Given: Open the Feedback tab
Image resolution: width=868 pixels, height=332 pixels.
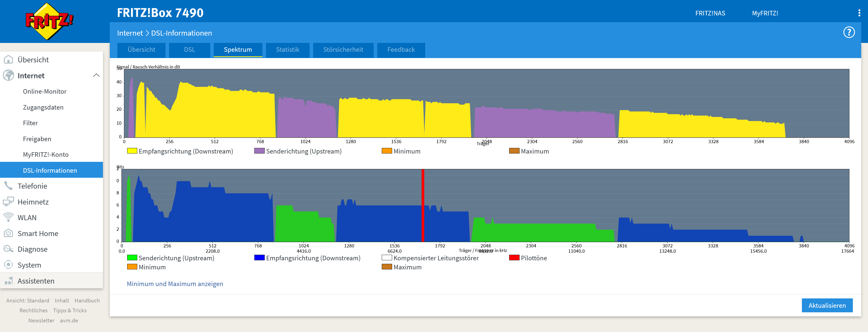Looking at the screenshot, I should click(401, 50).
